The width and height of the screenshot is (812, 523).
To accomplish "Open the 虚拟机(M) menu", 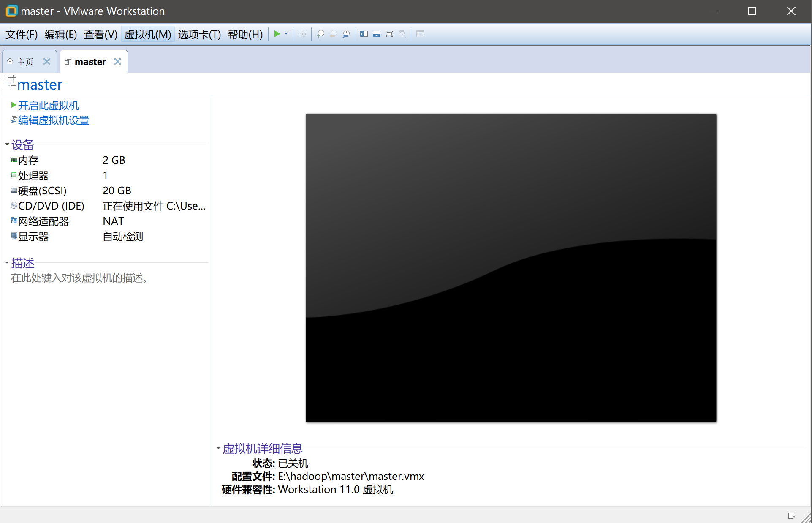I will coord(148,34).
